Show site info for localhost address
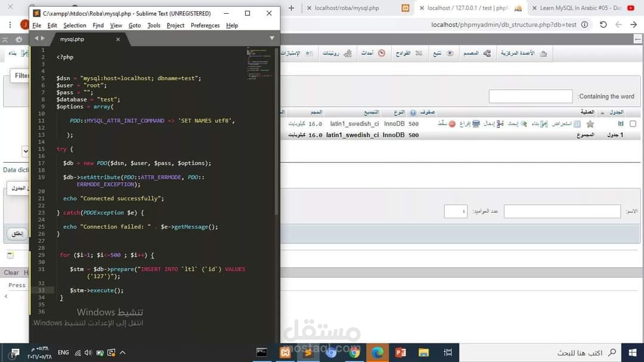This screenshot has width=644, height=362. 584,24
